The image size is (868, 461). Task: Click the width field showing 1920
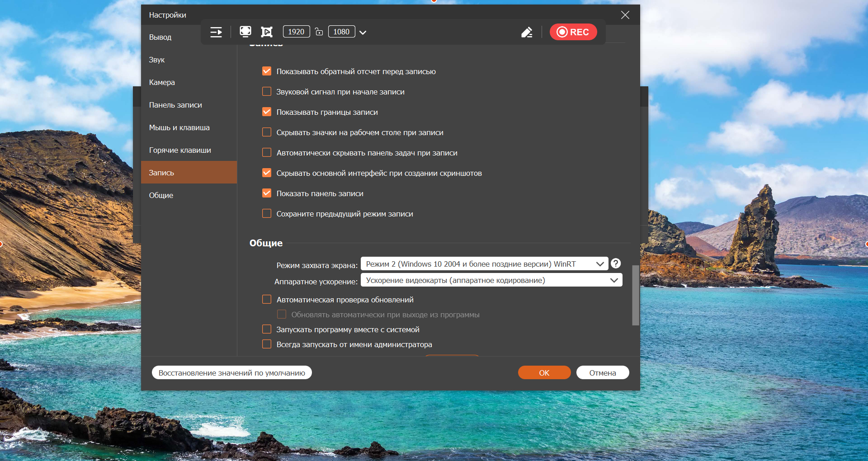tap(296, 32)
